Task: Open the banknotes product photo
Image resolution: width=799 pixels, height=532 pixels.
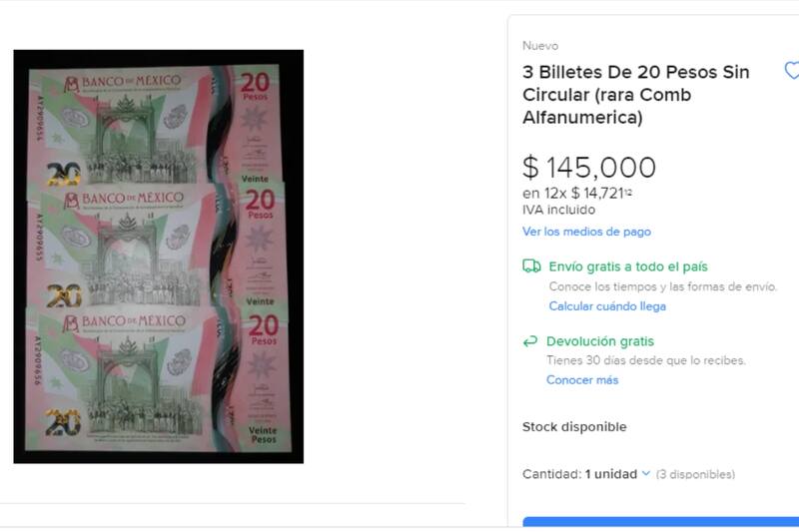Action: pyautogui.click(x=159, y=257)
